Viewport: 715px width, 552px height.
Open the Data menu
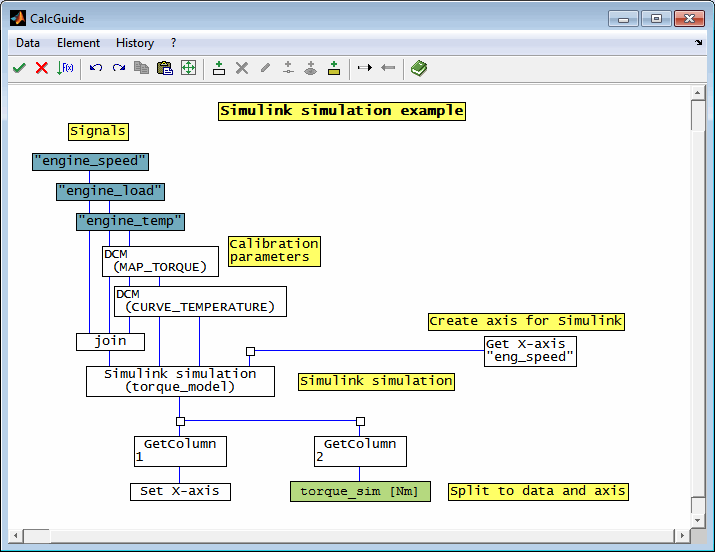click(x=28, y=43)
